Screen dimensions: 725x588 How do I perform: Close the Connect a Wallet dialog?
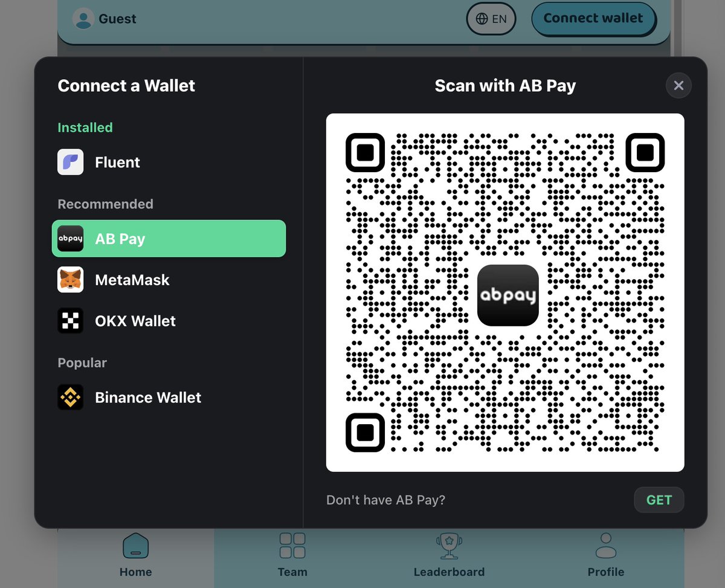tap(678, 86)
